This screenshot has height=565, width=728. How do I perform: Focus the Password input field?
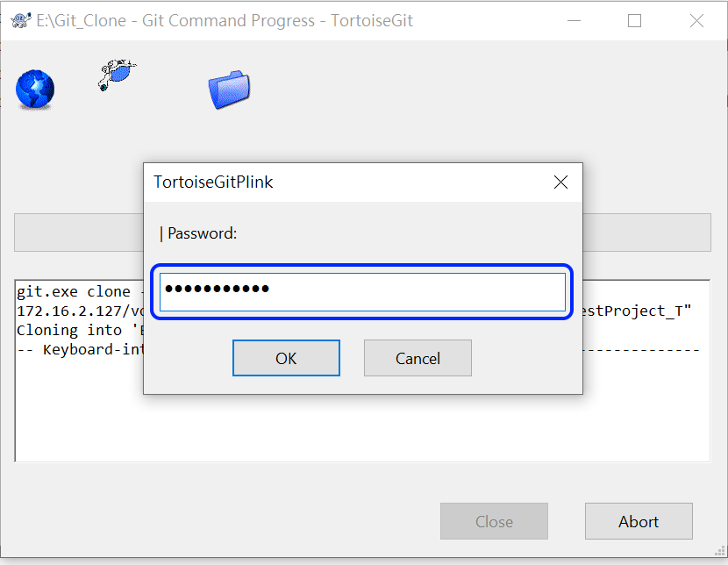[x=362, y=292]
